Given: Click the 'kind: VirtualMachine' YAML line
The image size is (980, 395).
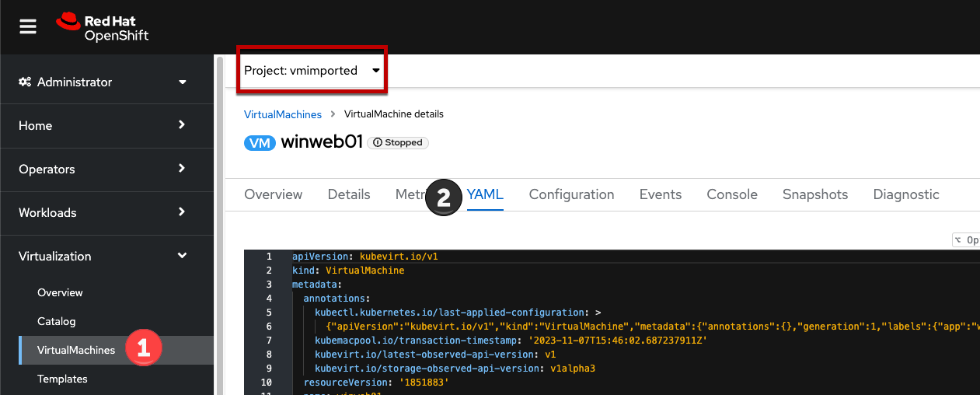Looking at the screenshot, I should [x=348, y=270].
